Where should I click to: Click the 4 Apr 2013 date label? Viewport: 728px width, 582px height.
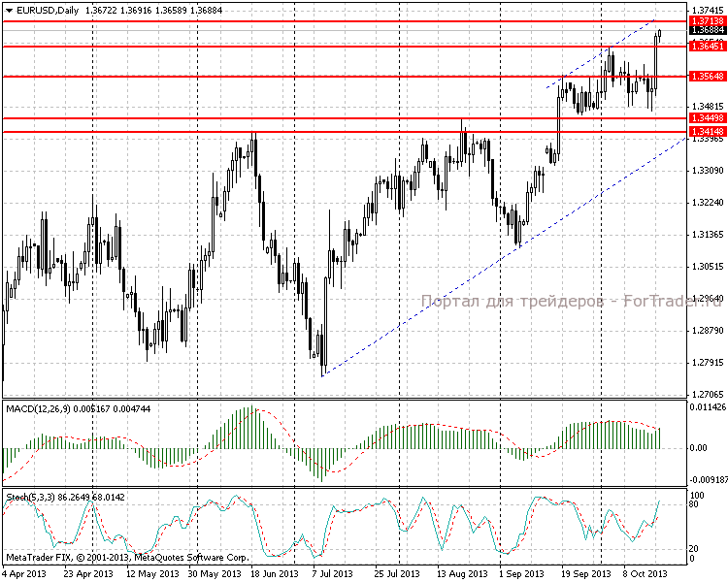tap(24, 573)
